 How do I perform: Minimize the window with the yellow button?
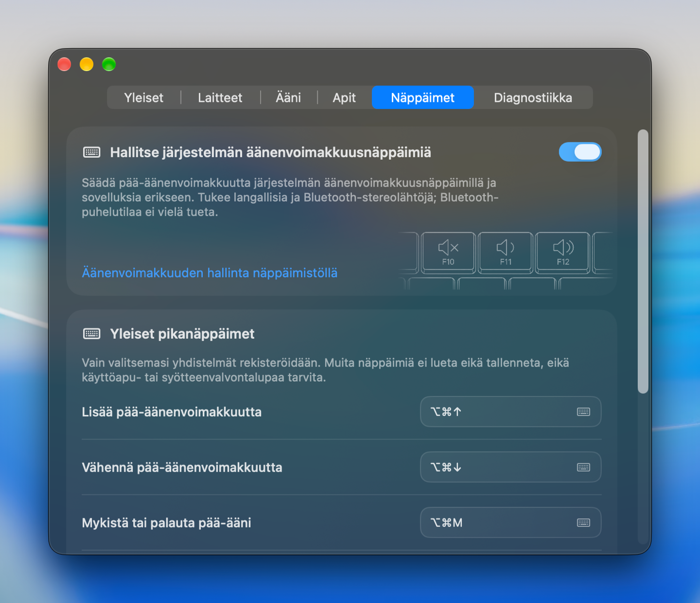[x=87, y=64]
